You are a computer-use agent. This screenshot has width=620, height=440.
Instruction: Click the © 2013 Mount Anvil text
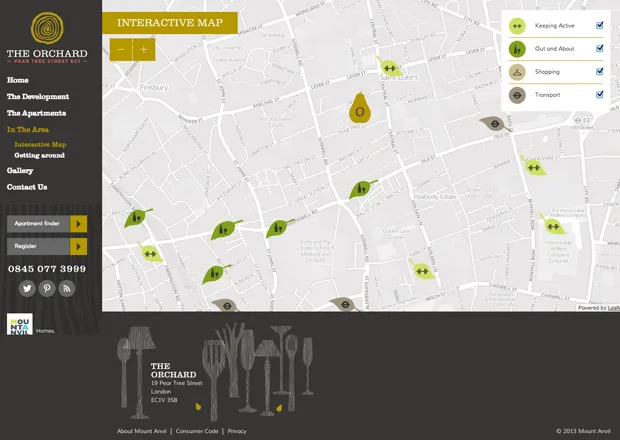[583, 431]
